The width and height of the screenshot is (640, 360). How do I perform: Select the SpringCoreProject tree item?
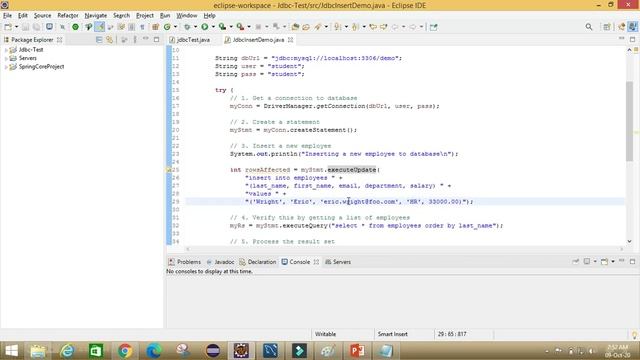[x=41, y=67]
